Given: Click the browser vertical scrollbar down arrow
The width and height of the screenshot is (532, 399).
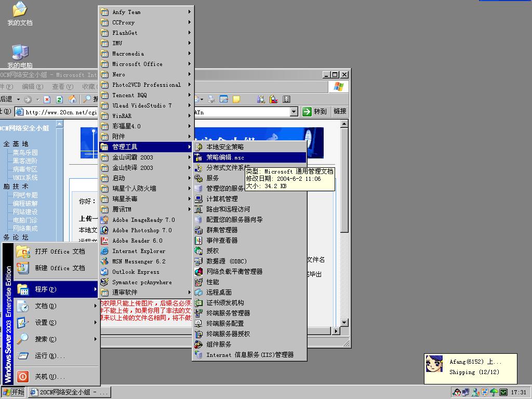Looking at the screenshot, I should point(344,322).
